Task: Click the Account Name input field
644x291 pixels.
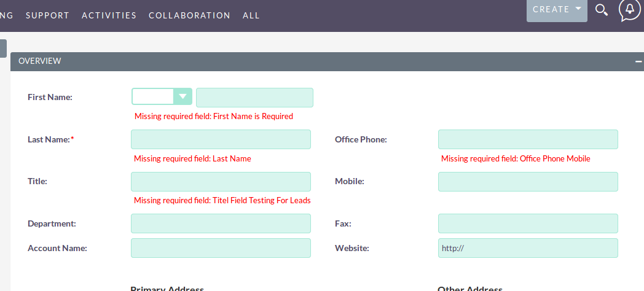Action: (221, 248)
